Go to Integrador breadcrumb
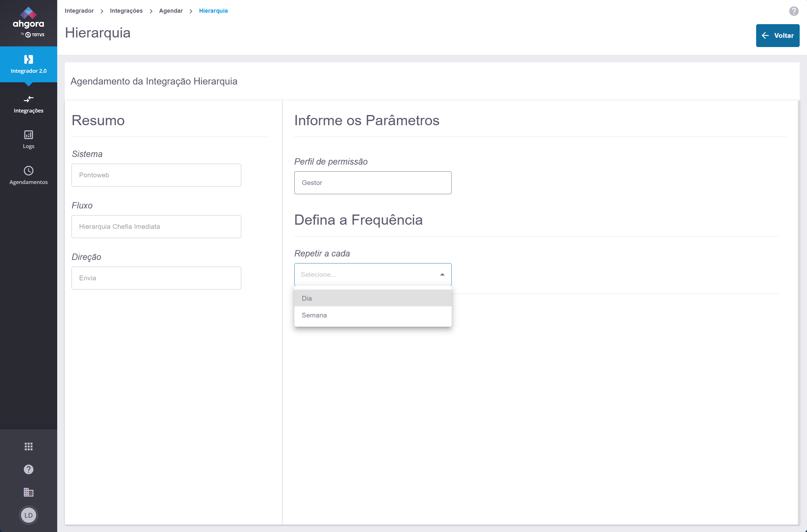The height and width of the screenshot is (532, 807). coord(79,11)
